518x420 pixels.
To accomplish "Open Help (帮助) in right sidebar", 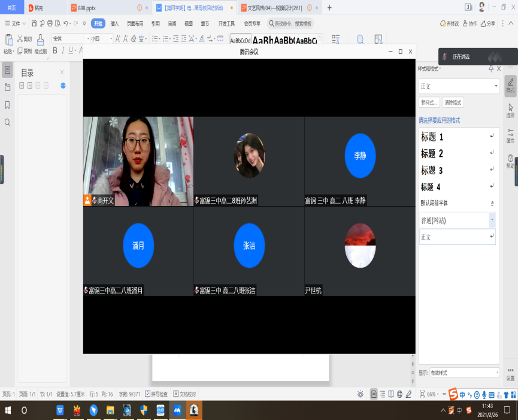I will (510, 161).
